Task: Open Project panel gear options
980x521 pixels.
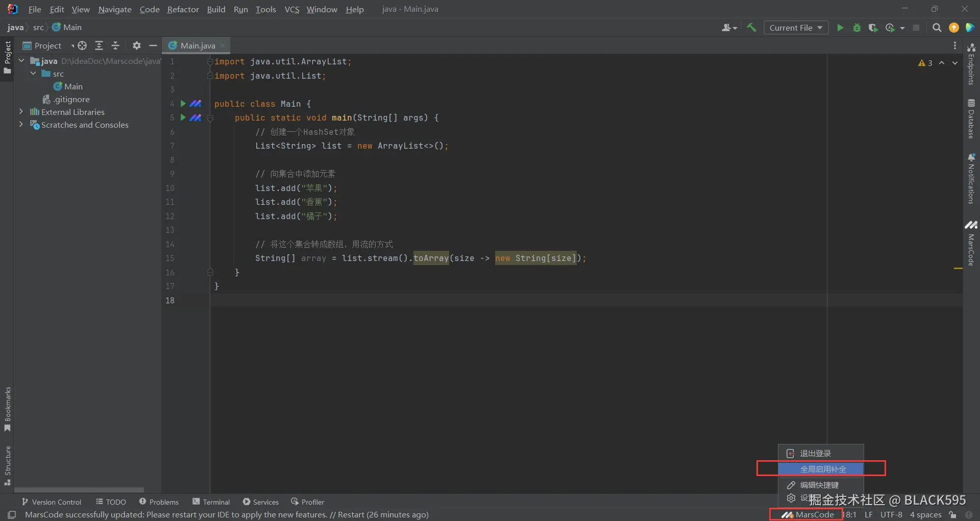Action: 136,45
